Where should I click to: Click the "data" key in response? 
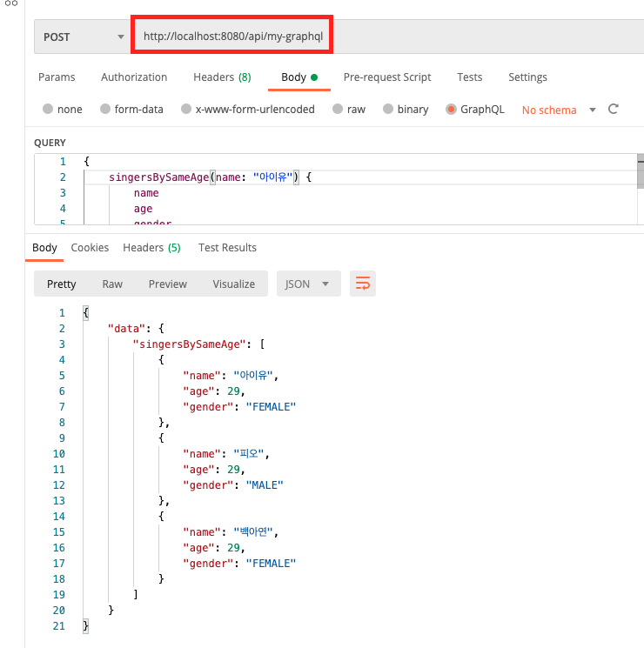126,329
